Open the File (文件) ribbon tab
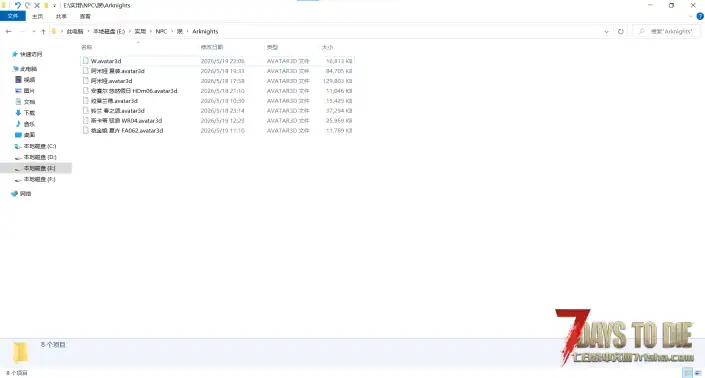Viewport: 705px width, 378px height. click(x=13, y=16)
